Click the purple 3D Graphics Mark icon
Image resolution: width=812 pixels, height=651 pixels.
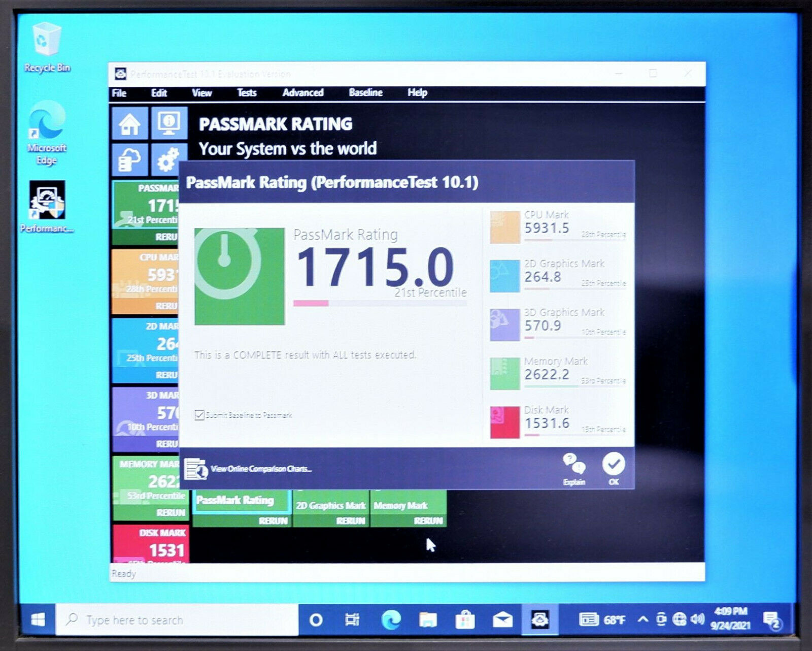pyautogui.click(x=505, y=325)
